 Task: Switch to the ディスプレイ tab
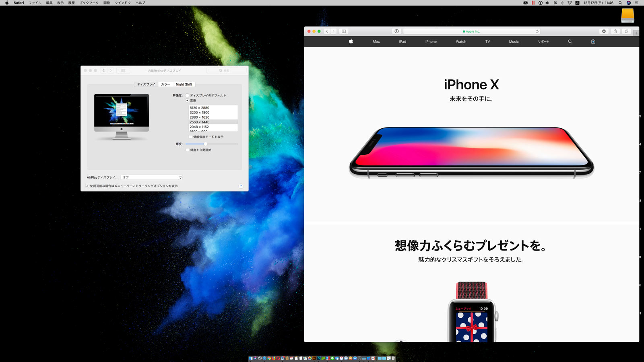tap(146, 84)
